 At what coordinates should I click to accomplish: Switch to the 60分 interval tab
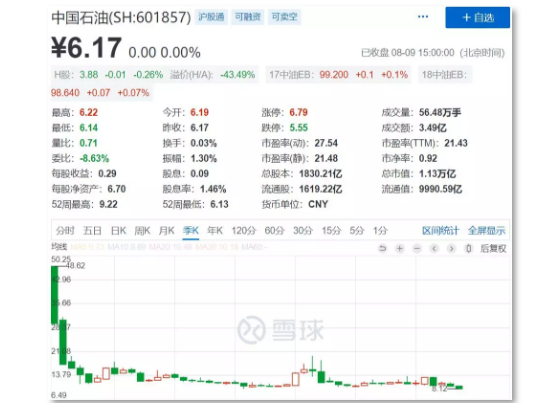point(275,231)
